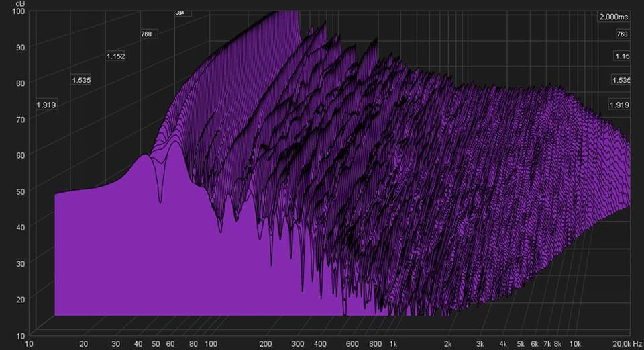
Task: Select the left-side 1.535 time label
Action: click(x=81, y=81)
